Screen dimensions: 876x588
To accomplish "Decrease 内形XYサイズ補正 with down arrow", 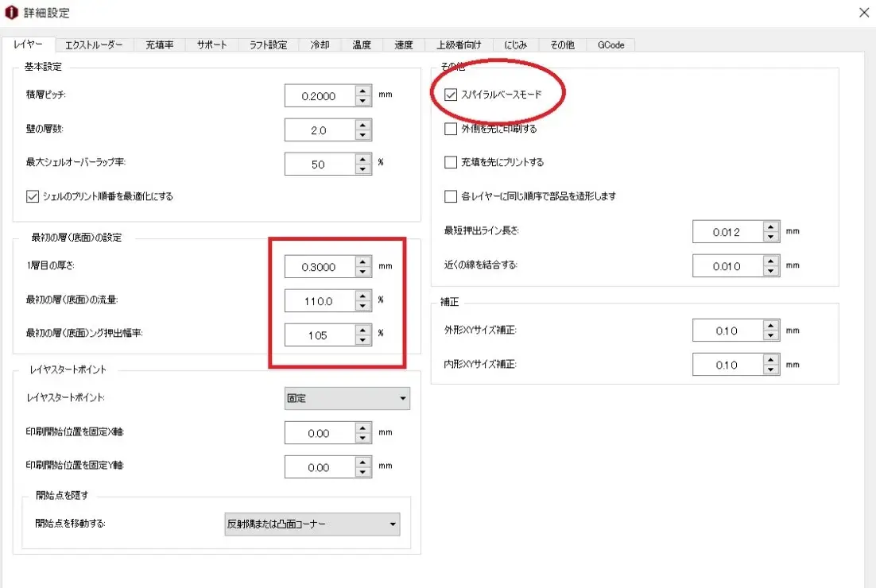I will point(770,370).
